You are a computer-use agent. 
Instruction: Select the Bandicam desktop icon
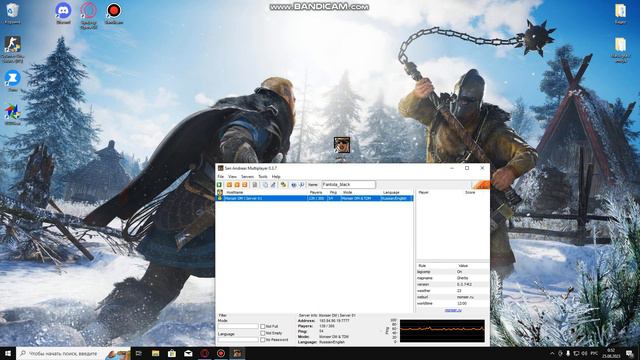113,13
